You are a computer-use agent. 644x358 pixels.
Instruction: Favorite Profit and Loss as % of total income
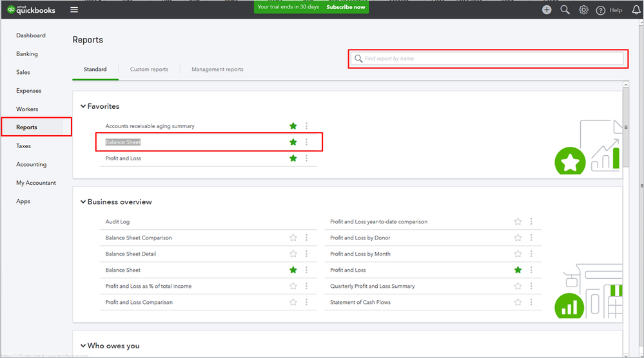point(293,286)
